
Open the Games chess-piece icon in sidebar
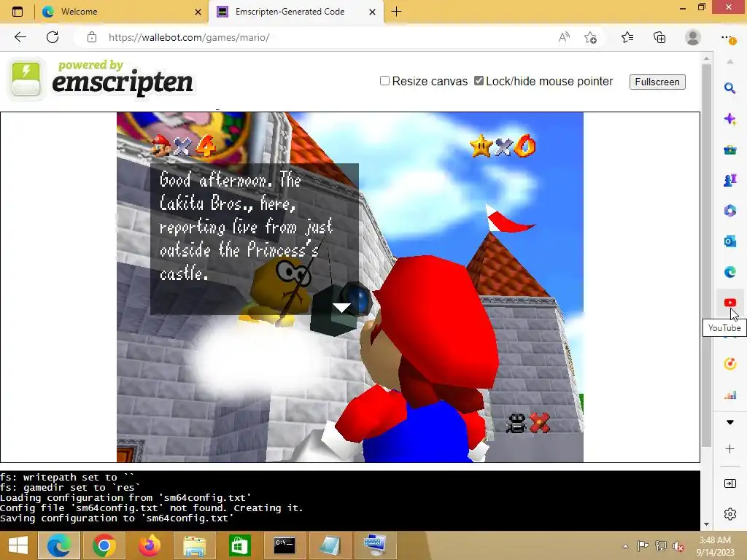coord(729,180)
